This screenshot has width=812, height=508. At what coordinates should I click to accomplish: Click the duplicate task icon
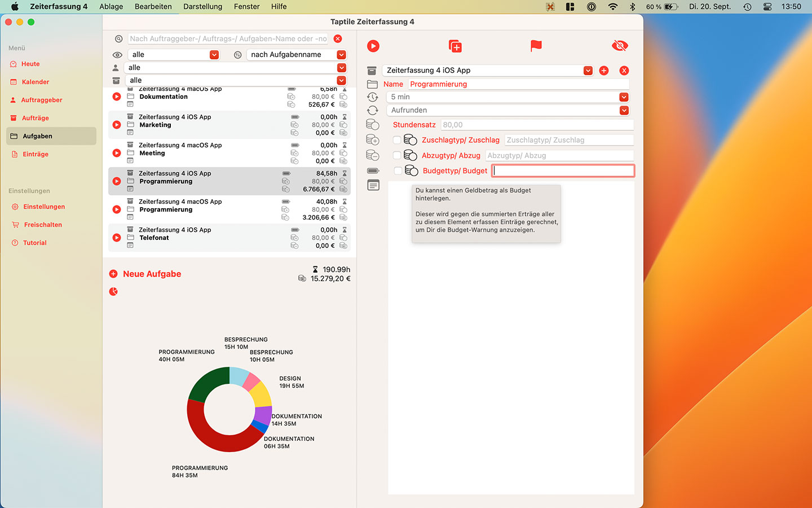[455, 46]
